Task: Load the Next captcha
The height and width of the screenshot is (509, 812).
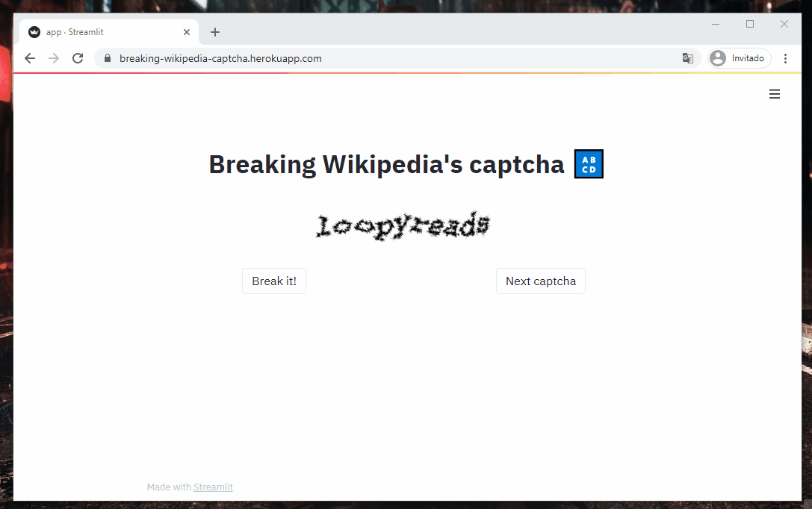Action: click(541, 281)
